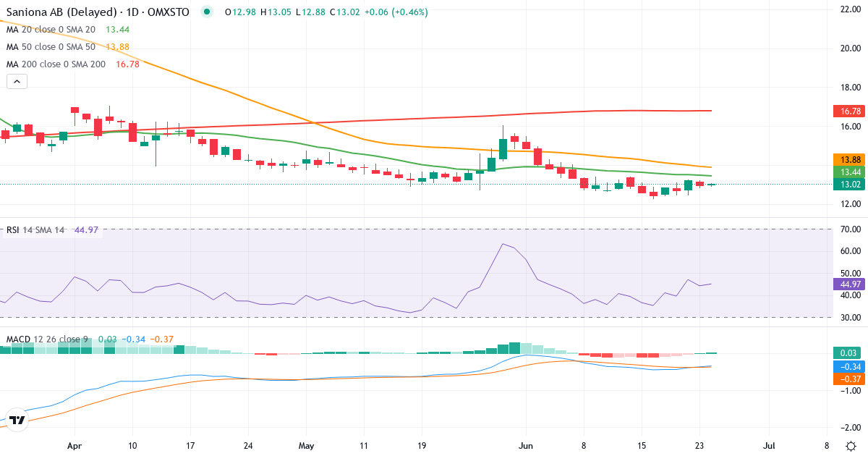Click the 30.00 RSI axis label
Viewport: 868px width, 456px height.
tap(849, 318)
